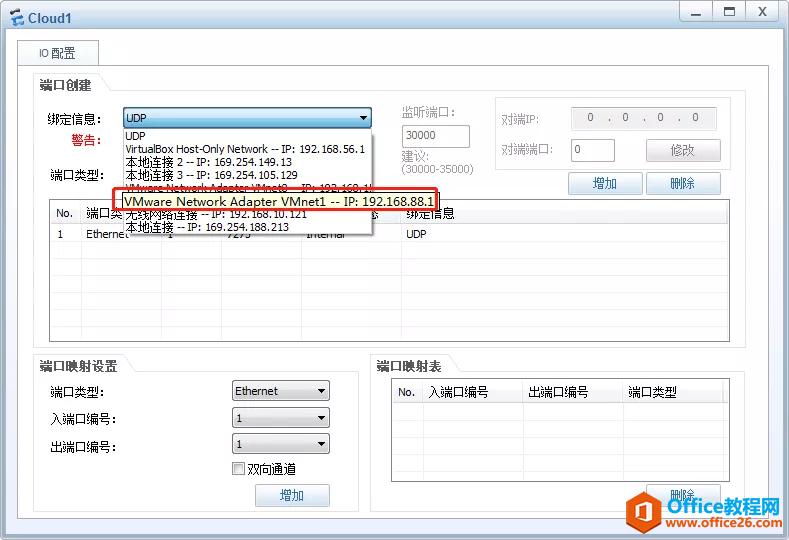Click 端口类型 column header in mapping table
789x540 pixels.
[674, 392]
